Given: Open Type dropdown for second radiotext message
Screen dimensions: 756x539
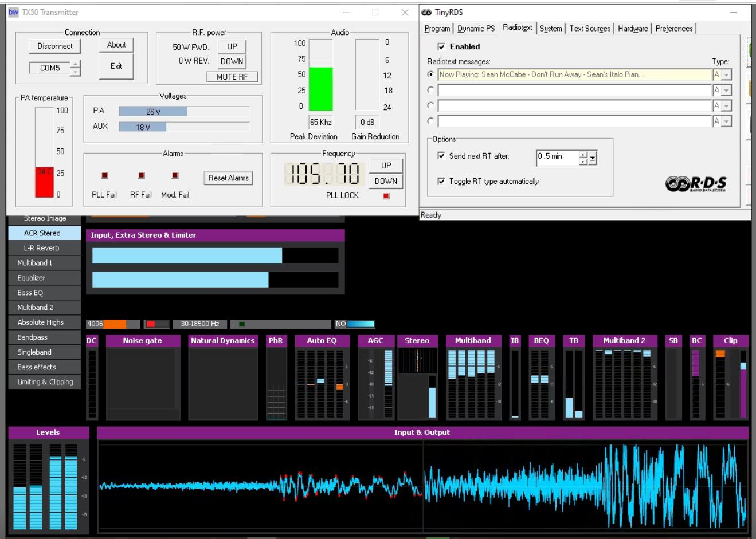Looking at the screenshot, I should coord(726,91).
